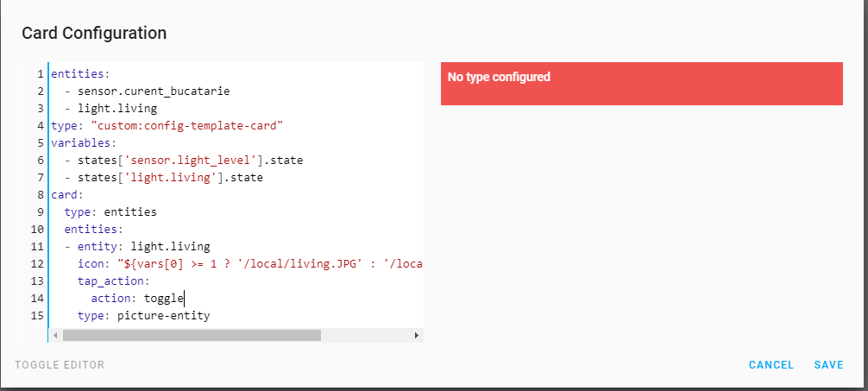The image size is (868, 391).
Task: Click the custom:config-template-card type string
Action: click(x=186, y=126)
